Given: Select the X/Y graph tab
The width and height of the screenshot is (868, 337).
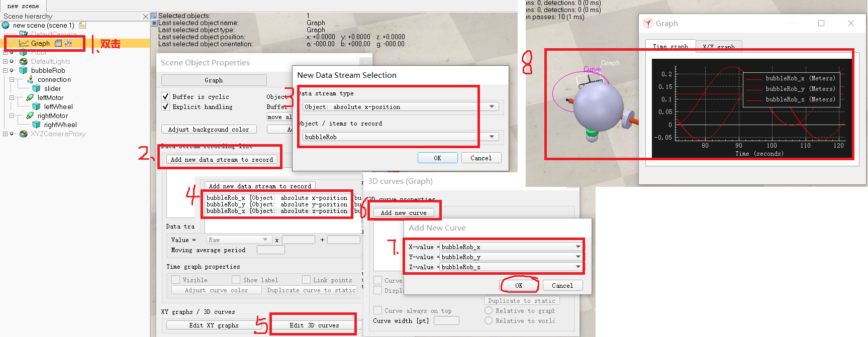Looking at the screenshot, I should click(719, 46).
